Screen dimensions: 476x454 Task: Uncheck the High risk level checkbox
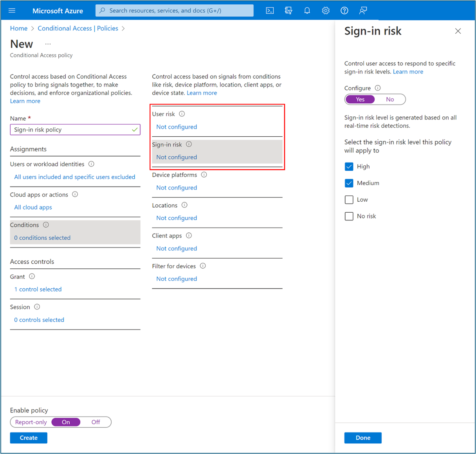pos(349,166)
